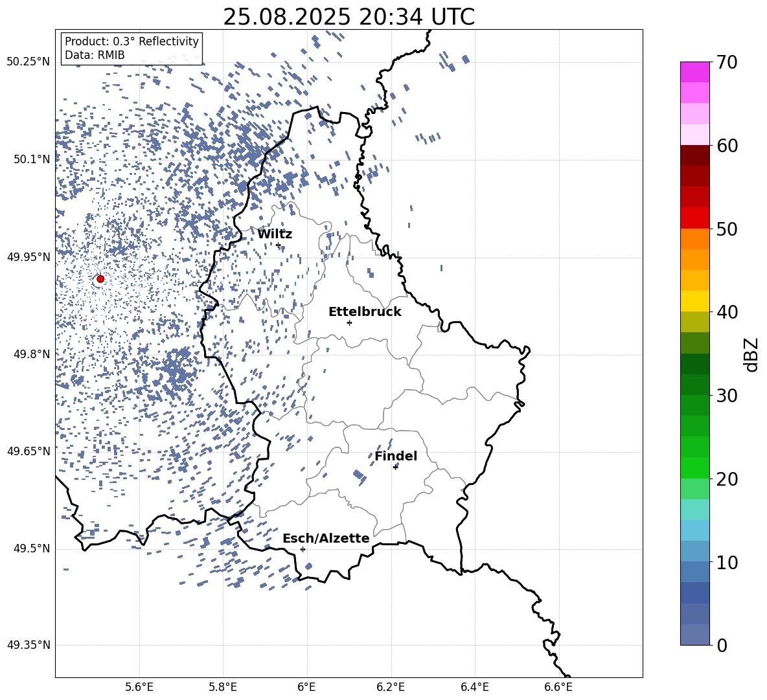The width and height of the screenshot is (767, 700).
Task: Click the 30 colorbar tick label
Action: click(727, 395)
